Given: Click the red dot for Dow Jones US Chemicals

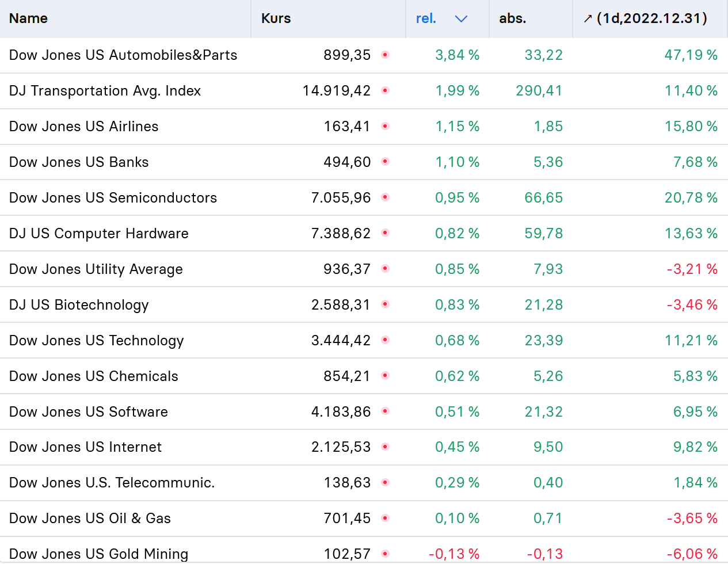Looking at the screenshot, I should tap(386, 376).
